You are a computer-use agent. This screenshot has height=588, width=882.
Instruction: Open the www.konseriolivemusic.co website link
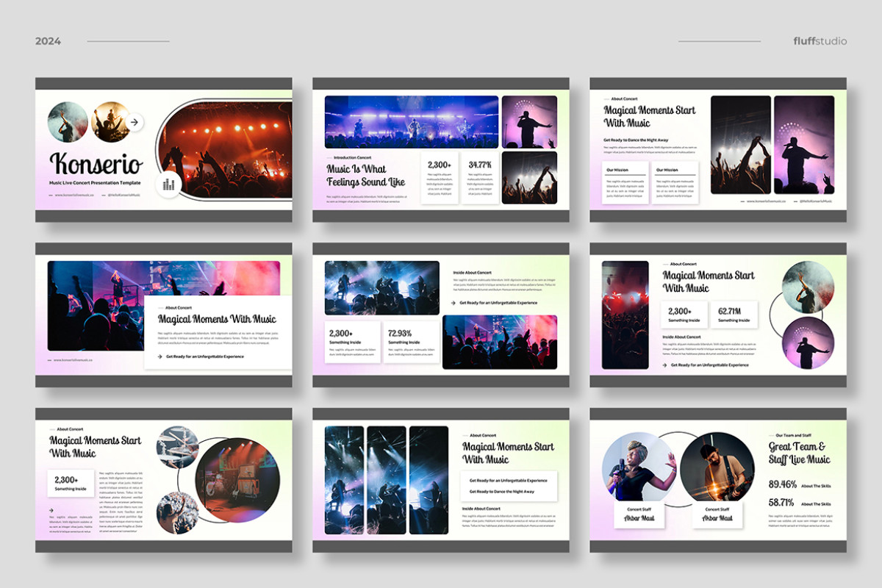pos(74,195)
